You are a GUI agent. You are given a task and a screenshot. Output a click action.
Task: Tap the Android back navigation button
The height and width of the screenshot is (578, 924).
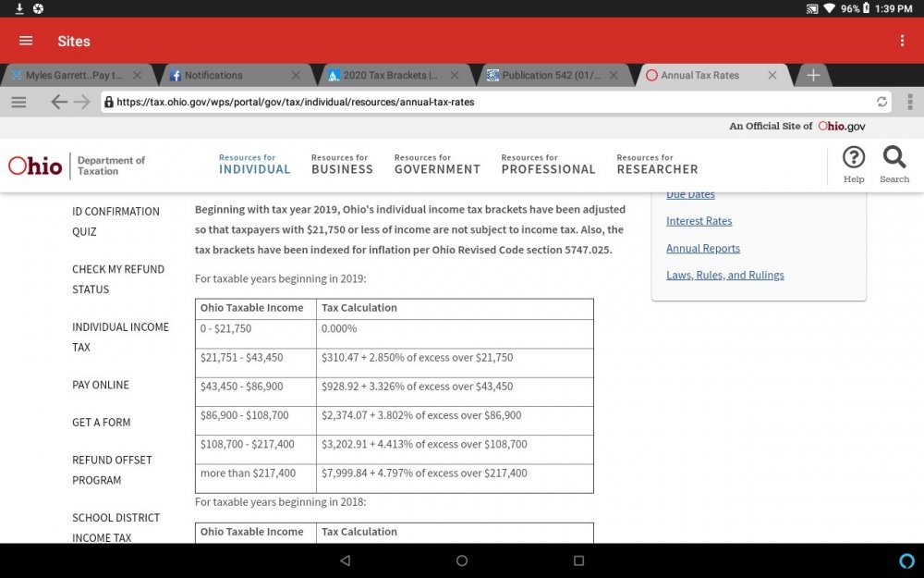click(x=346, y=560)
